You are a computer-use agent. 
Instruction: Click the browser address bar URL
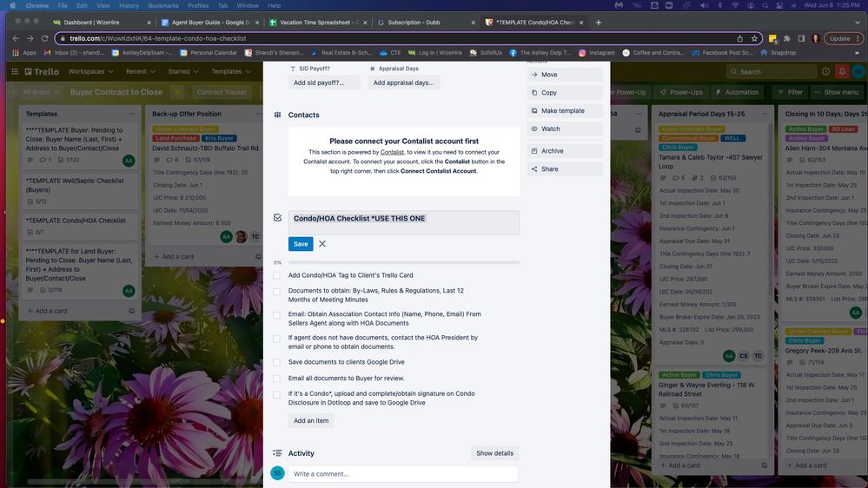coord(158,38)
